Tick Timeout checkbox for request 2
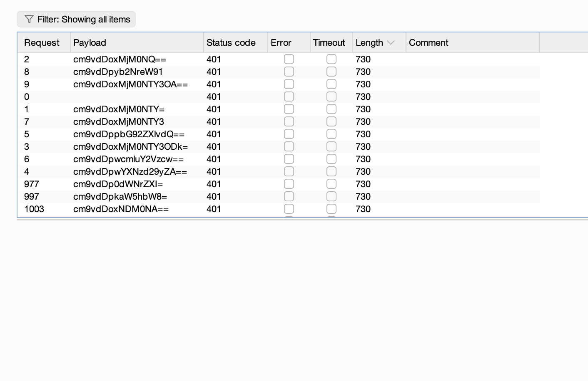Image resolution: width=588 pixels, height=381 pixels. point(331,59)
